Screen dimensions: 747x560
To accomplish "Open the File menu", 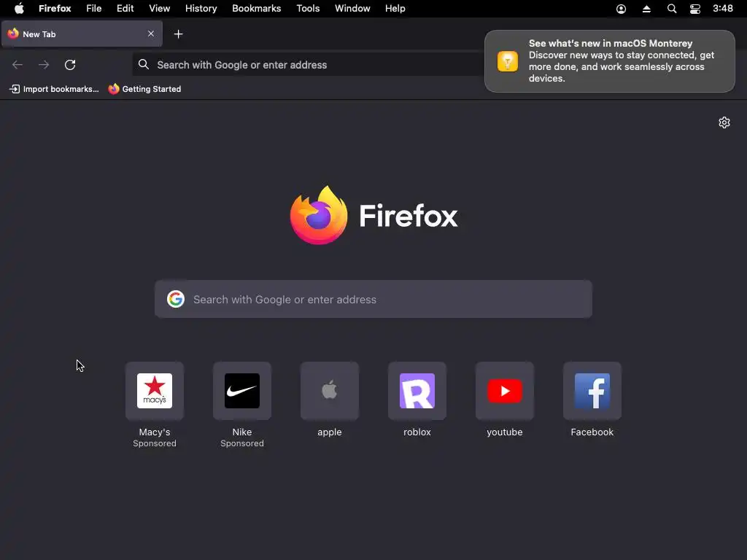I will (x=94, y=8).
